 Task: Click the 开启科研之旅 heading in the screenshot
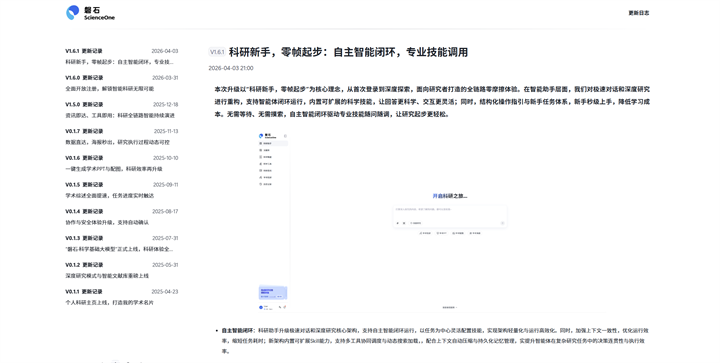point(450,196)
